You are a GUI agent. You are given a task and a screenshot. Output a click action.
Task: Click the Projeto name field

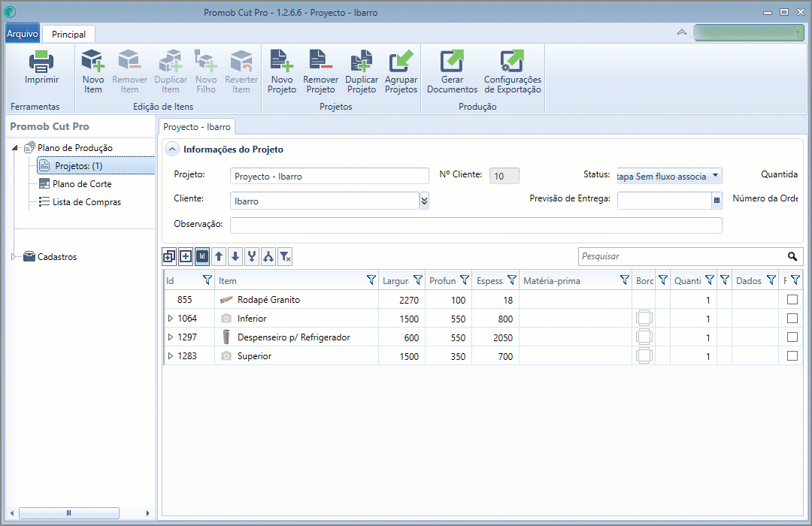coord(329,176)
